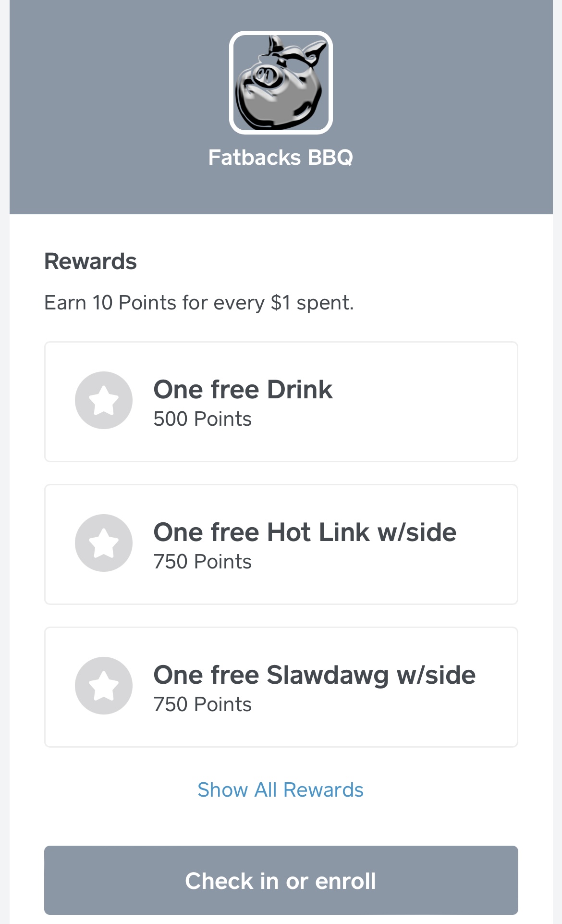
Task: Click the 500 Points label under free Drink
Action: pos(202,419)
